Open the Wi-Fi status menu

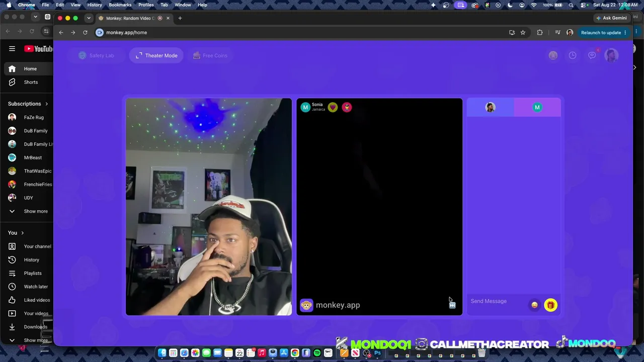point(534,5)
